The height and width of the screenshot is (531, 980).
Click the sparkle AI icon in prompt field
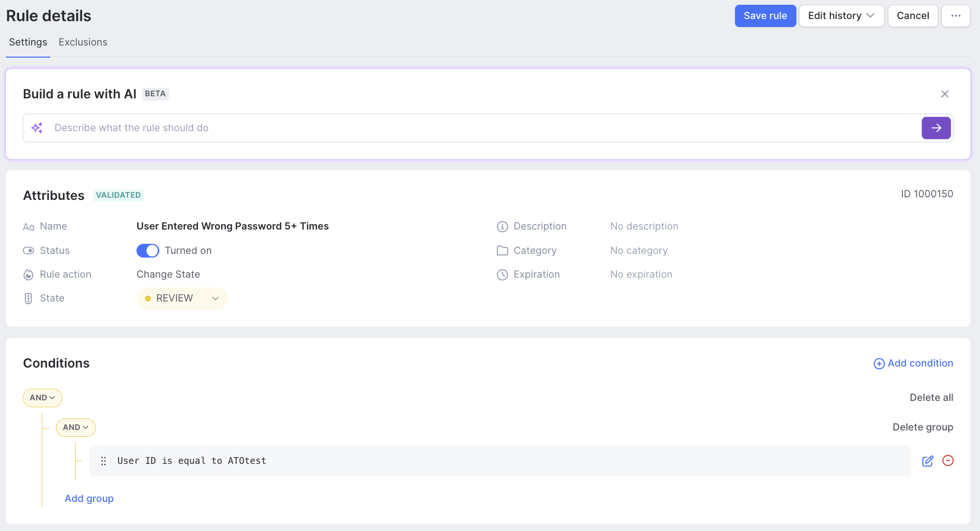(x=37, y=127)
